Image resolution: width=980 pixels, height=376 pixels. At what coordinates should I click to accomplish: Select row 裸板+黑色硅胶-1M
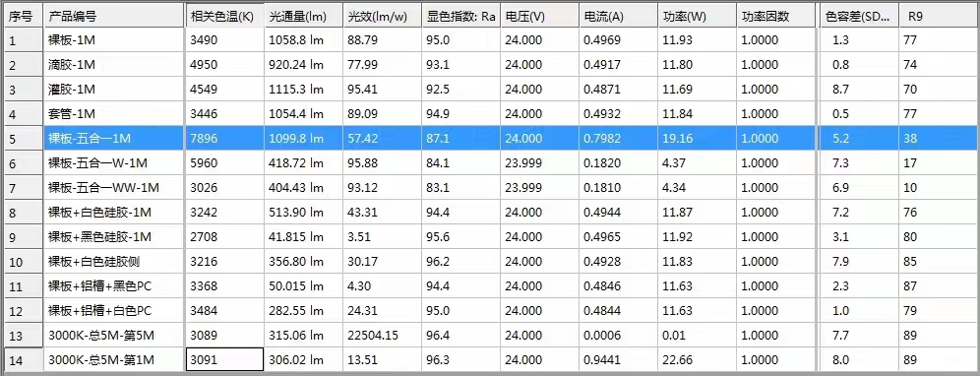489,237
